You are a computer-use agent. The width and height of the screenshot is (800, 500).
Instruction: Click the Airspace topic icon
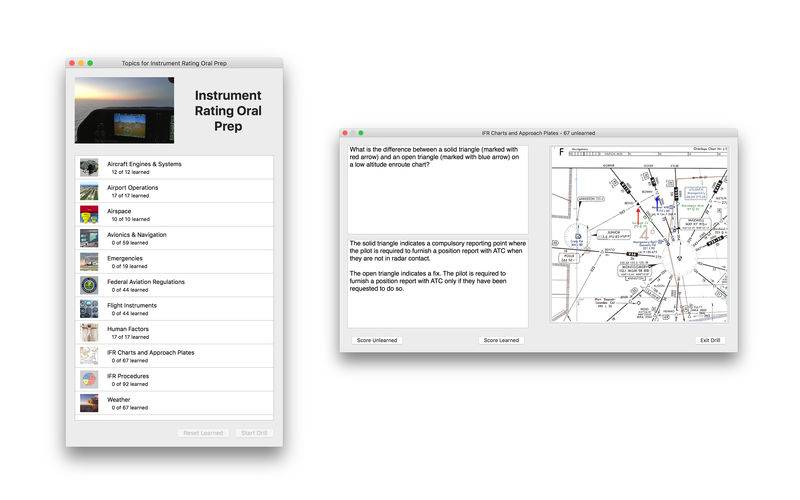point(89,215)
